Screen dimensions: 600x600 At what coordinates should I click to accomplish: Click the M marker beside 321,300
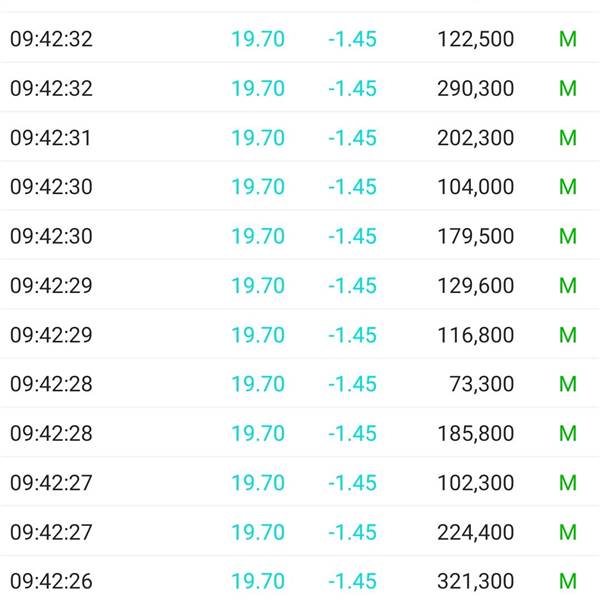click(x=568, y=581)
